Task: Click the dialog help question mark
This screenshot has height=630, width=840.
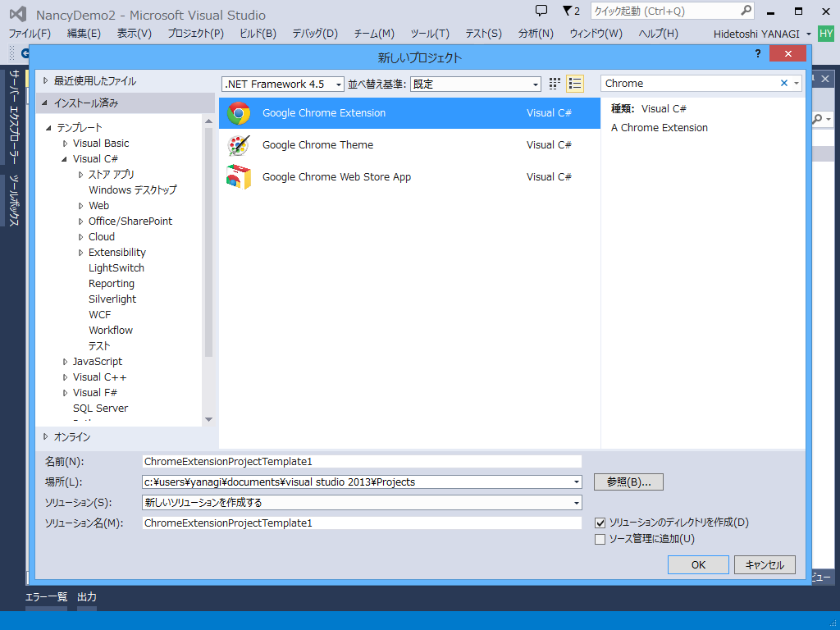Action: click(x=757, y=53)
